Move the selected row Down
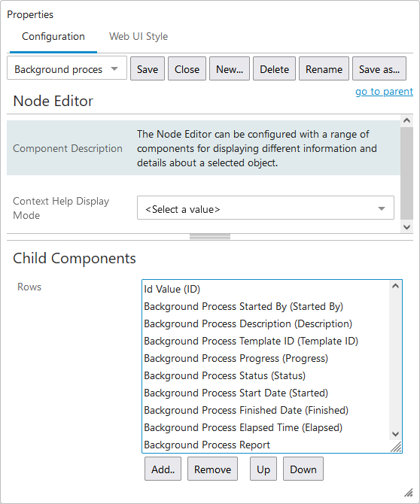Image resolution: width=420 pixels, height=504 pixels. (x=303, y=469)
